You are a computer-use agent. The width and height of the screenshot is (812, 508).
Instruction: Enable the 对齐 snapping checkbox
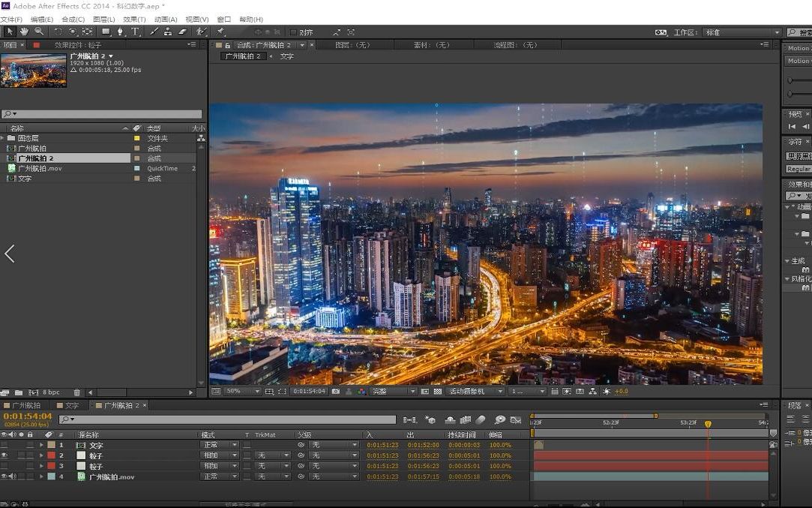point(293,32)
